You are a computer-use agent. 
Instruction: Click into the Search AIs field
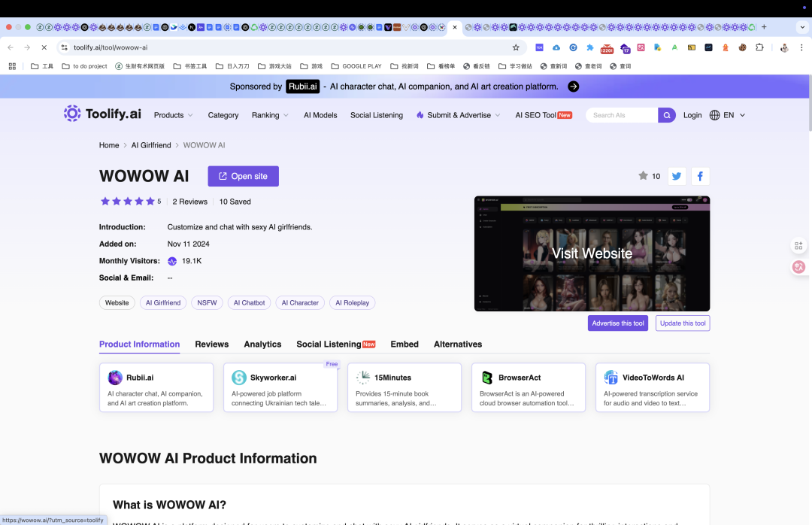(x=622, y=115)
